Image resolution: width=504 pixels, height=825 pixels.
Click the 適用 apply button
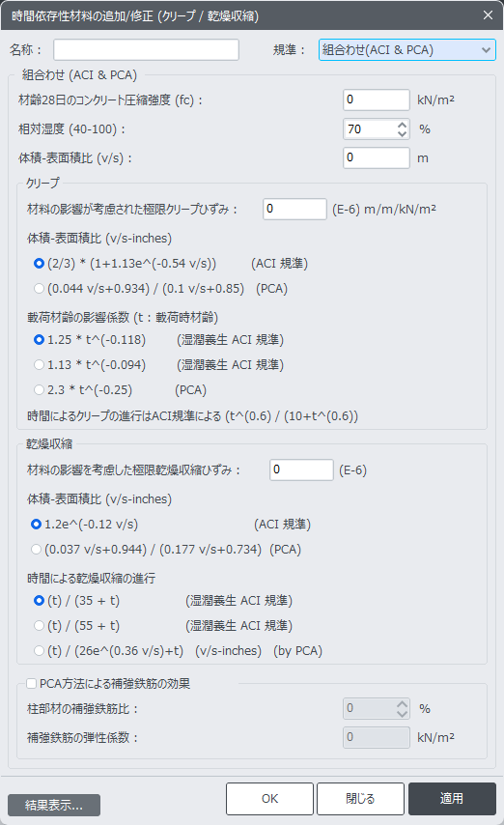(x=452, y=799)
